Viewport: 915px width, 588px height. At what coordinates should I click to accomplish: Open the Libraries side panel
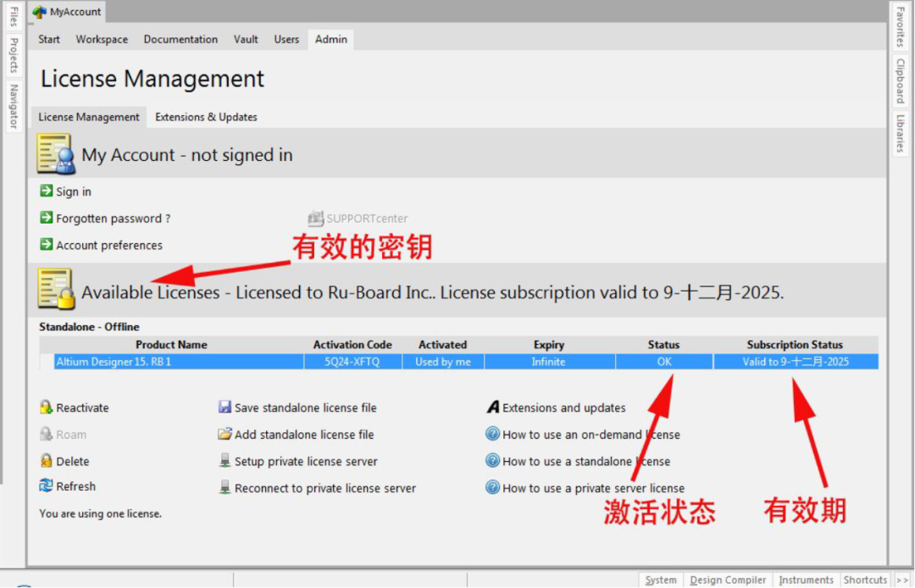point(900,134)
